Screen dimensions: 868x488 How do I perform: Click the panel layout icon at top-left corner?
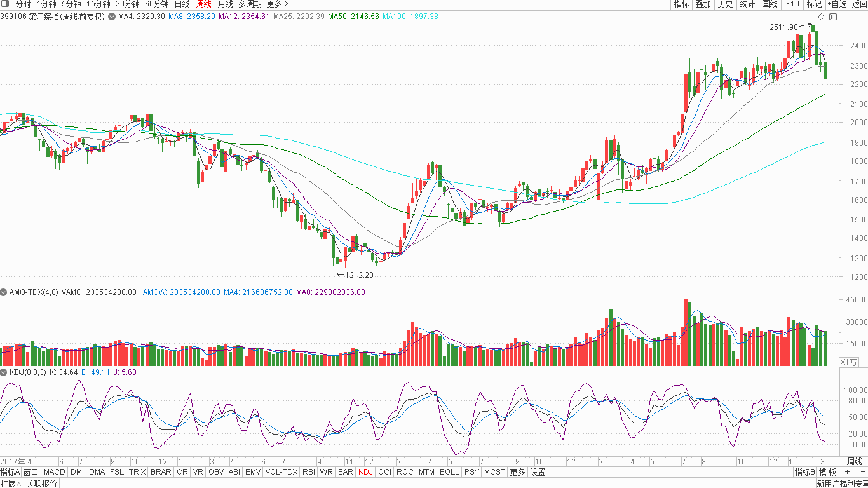coord(6,4)
